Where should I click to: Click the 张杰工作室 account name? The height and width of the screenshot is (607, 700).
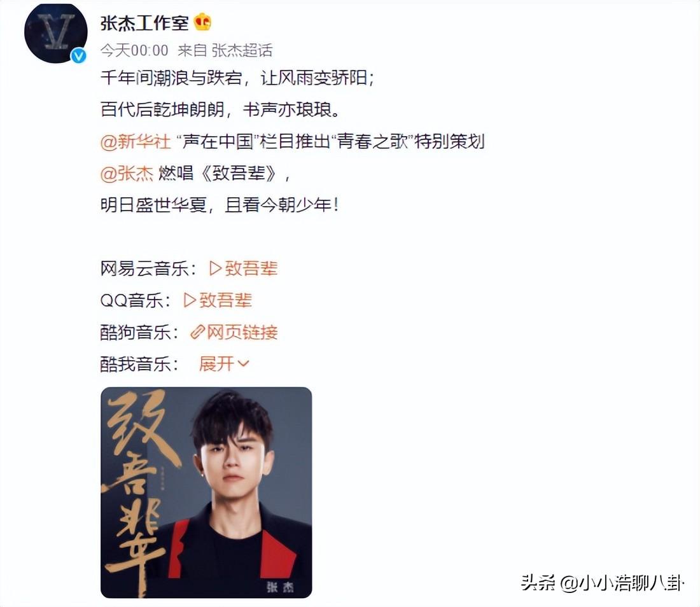[144, 23]
